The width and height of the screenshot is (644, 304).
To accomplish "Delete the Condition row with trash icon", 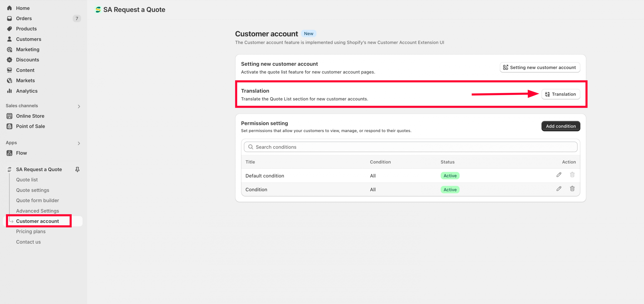I will point(572,188).
